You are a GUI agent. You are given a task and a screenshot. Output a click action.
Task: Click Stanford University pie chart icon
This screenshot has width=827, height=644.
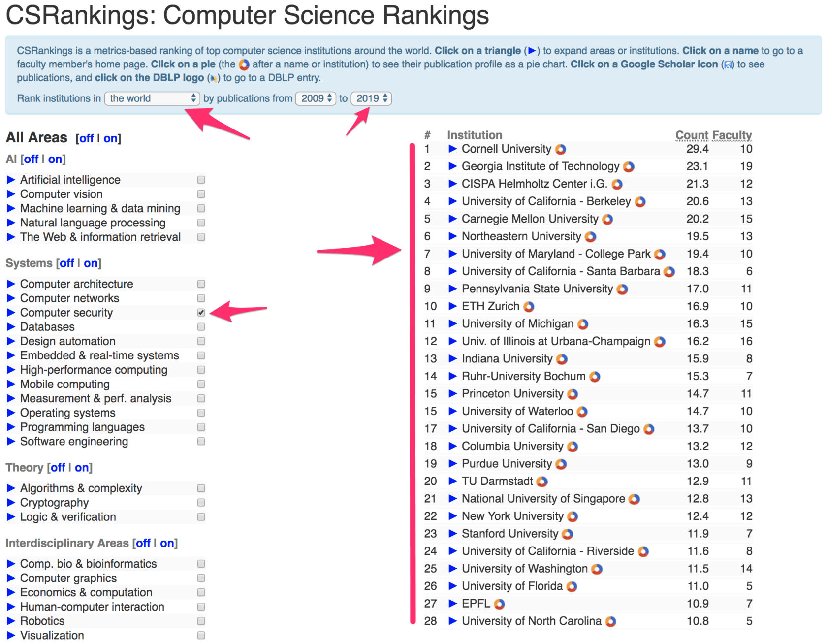point(568,534)
